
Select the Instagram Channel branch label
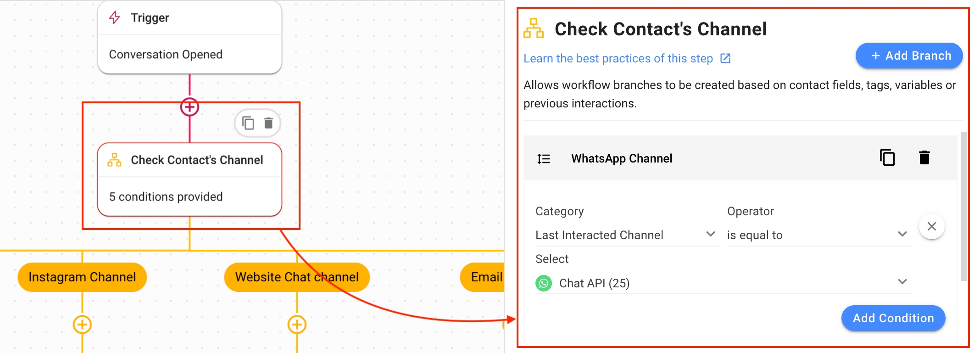pyautogui.click(x=82, y=277)
